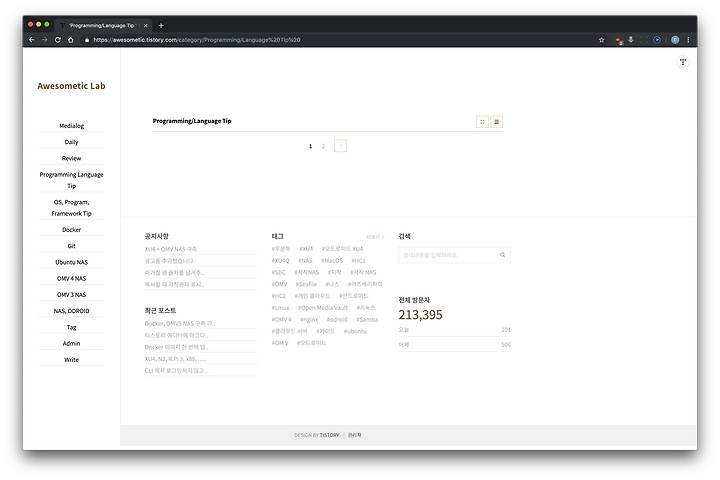720x480 pixels.
Task: Open the 관리자 link in footer
Action: tap(354, 435)
